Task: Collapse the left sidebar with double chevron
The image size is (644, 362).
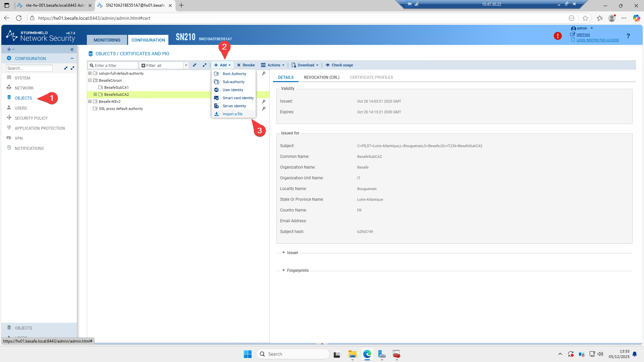Action: 72,49
